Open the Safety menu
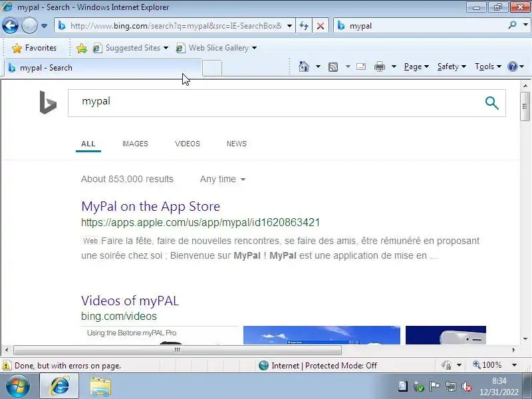This screenshot has height=399, width=532. [452, 66]
